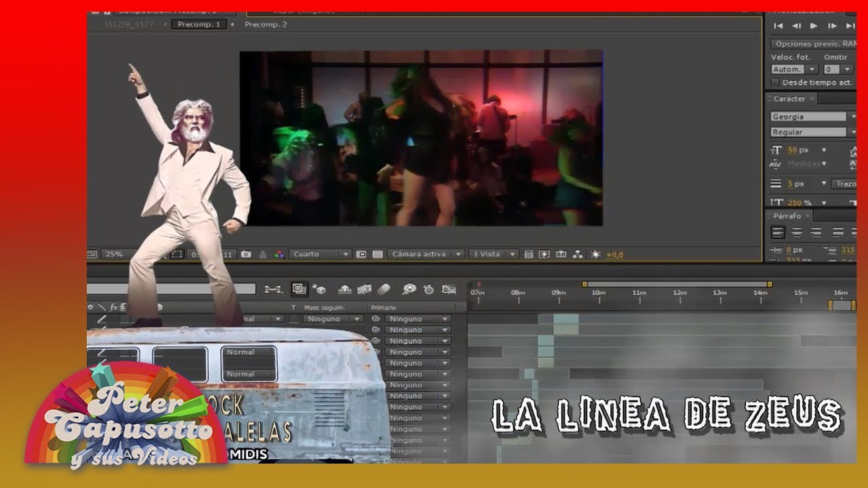Image resolution: width=868 pixels, height=488 pixels.
Task: Select the Párrafo panel tab
Action: point(787,216)
